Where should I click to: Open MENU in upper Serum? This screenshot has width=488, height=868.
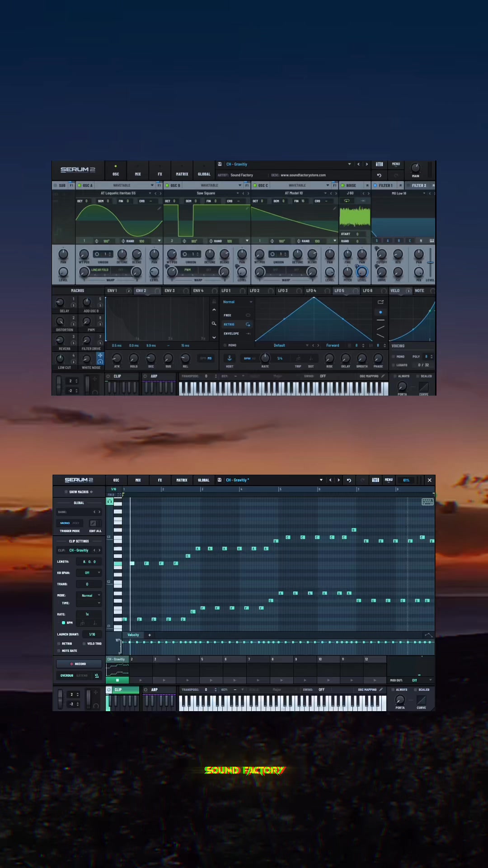click(x=396, y=164)
